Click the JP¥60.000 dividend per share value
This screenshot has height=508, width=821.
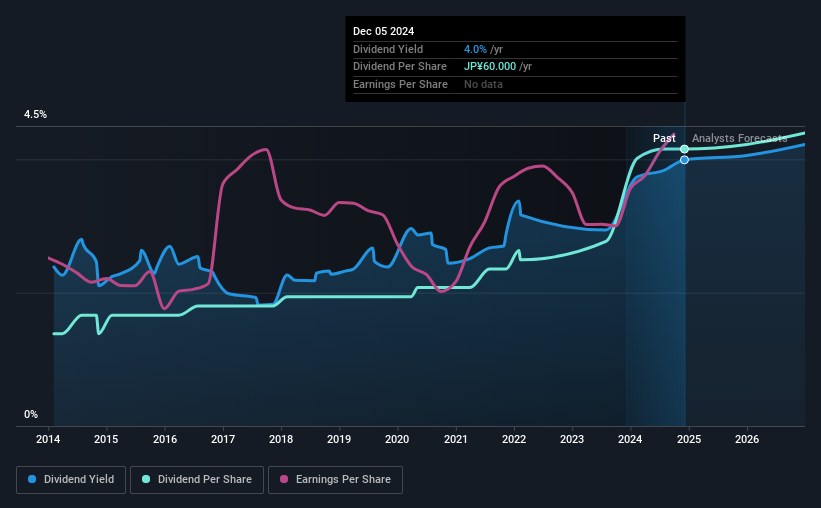pos(490,67)
